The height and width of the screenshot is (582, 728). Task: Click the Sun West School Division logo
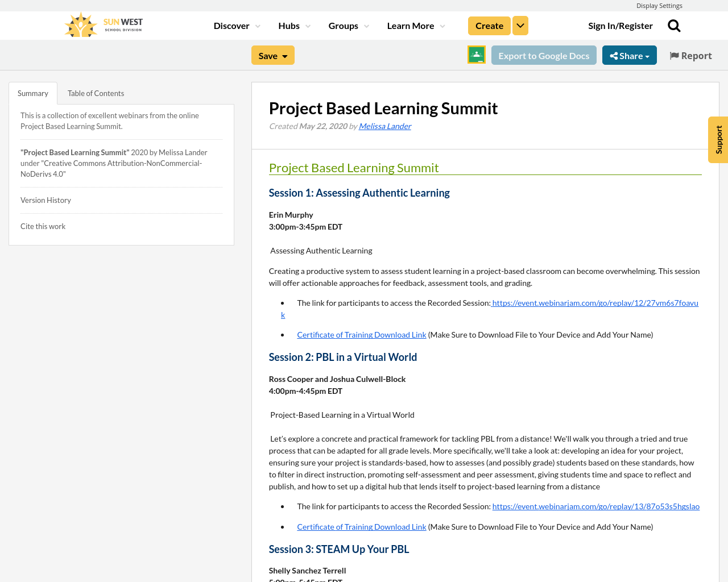coord(102,24)
